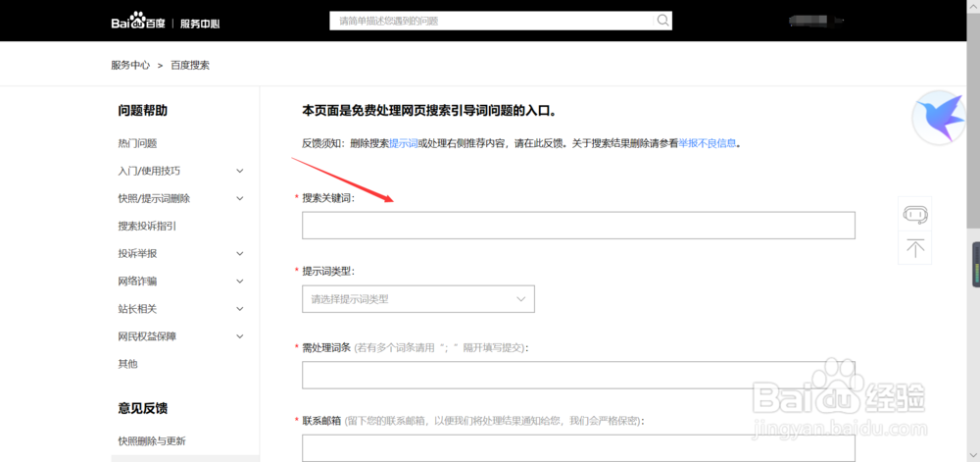Select 投诉举报 sidebar item
The height and width of the screenshot is (462, 980).
(x=137, y=254)
